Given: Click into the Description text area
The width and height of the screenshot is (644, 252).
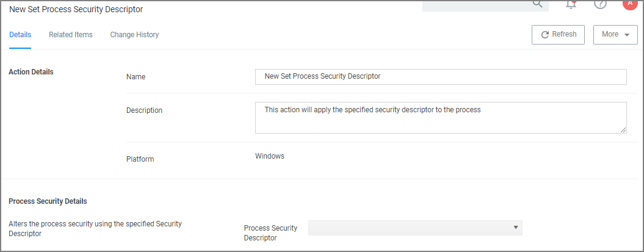Looking at the screenshot, I should [441, 117].
